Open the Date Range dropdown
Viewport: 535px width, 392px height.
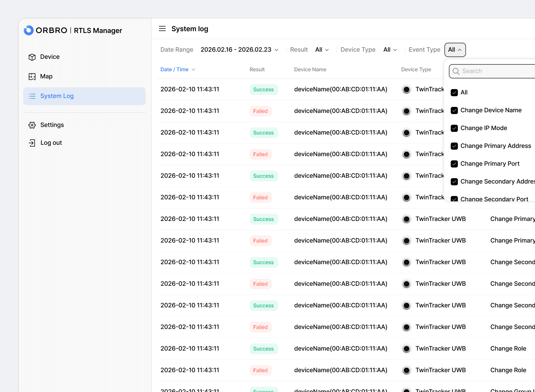(239, 50)
